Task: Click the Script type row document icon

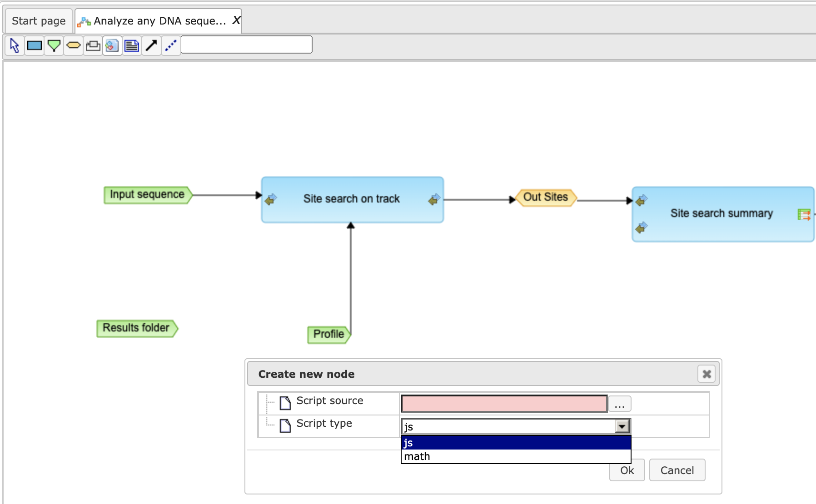Action: [285, 425]
